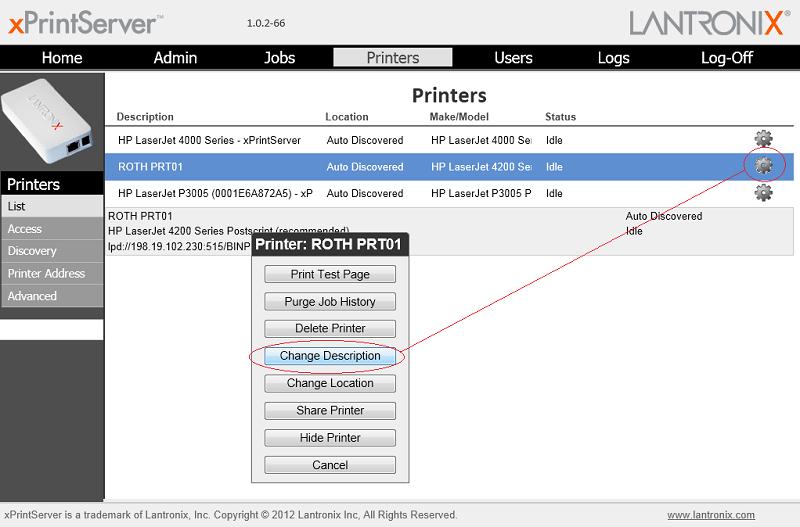Select Discovery in the left sidebar
Screen dimensions: 800x527
[32, 251]
